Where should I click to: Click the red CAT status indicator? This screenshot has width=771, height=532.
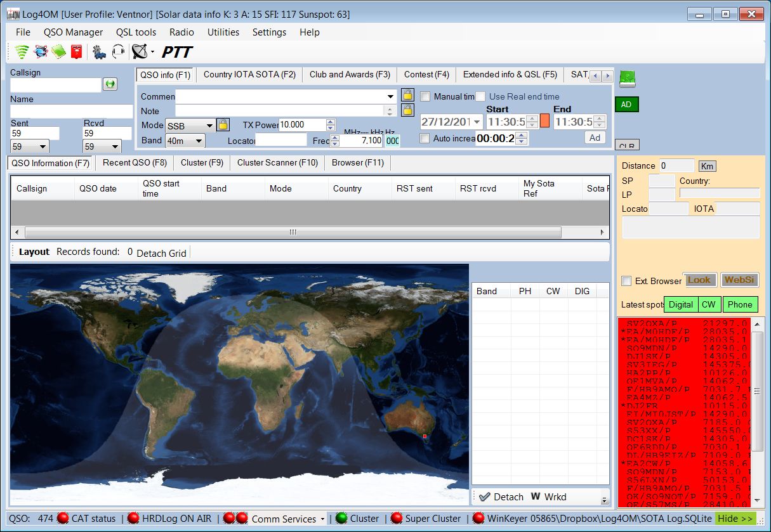[63, 519]
